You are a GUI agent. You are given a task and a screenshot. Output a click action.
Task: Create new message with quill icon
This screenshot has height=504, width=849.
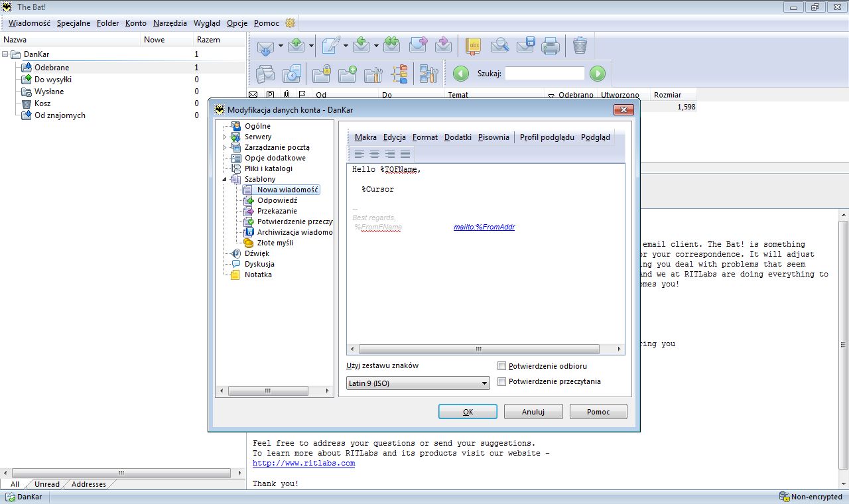click(x=330, y=46)
